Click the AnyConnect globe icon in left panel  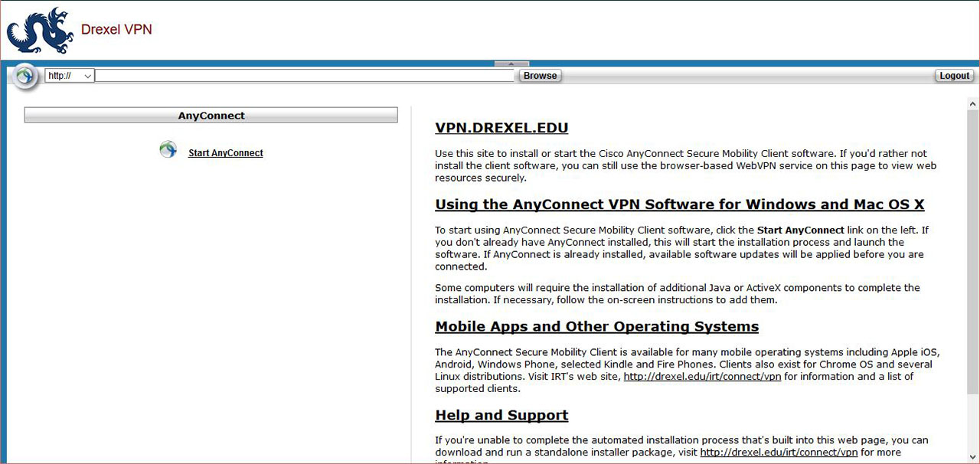point(168,150)
